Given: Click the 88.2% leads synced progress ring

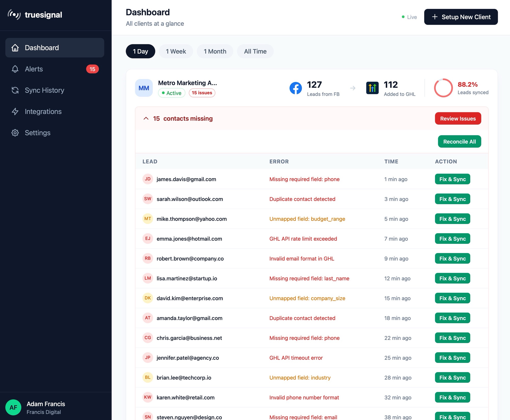Looking at the screenshot, I should [x=444, y=88].
